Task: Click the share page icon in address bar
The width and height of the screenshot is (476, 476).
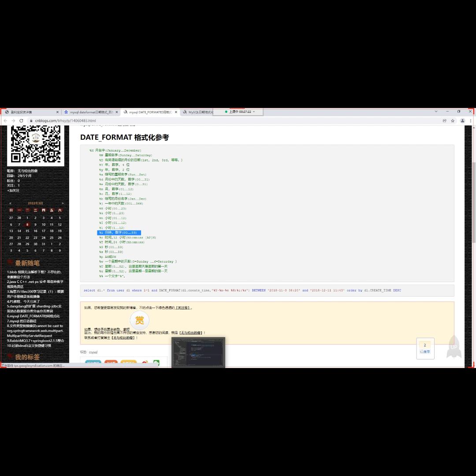Action: click(x=444, y=120)
